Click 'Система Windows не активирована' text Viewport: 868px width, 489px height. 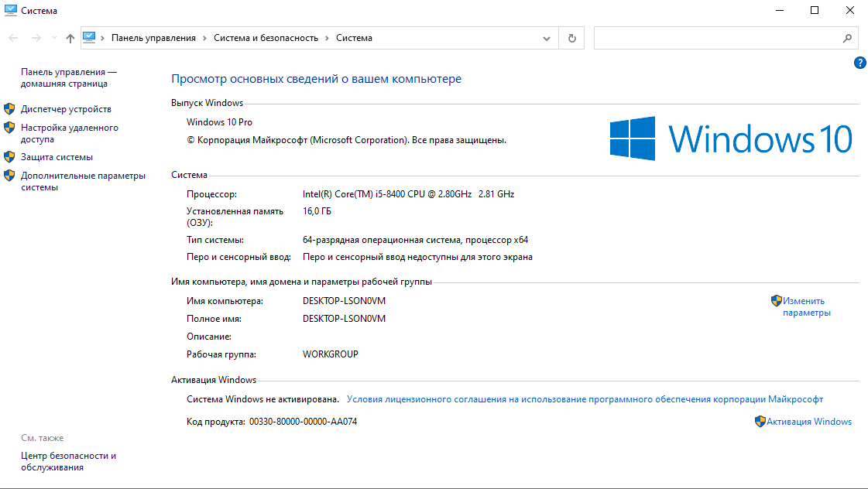pos(262,399)
